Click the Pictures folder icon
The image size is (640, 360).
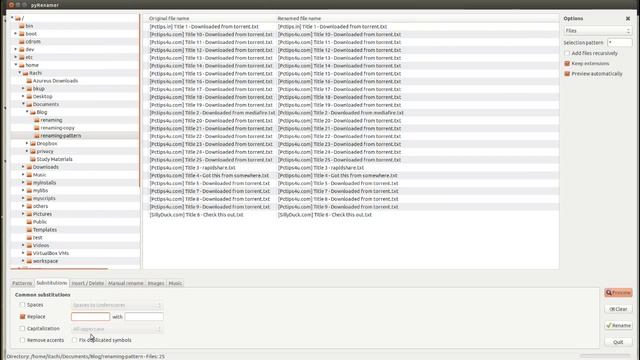tap(29, 214)
